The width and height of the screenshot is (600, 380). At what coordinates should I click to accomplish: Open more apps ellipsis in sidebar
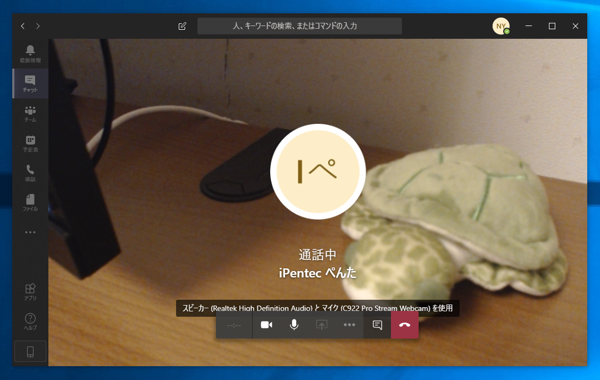pos(30,232)
